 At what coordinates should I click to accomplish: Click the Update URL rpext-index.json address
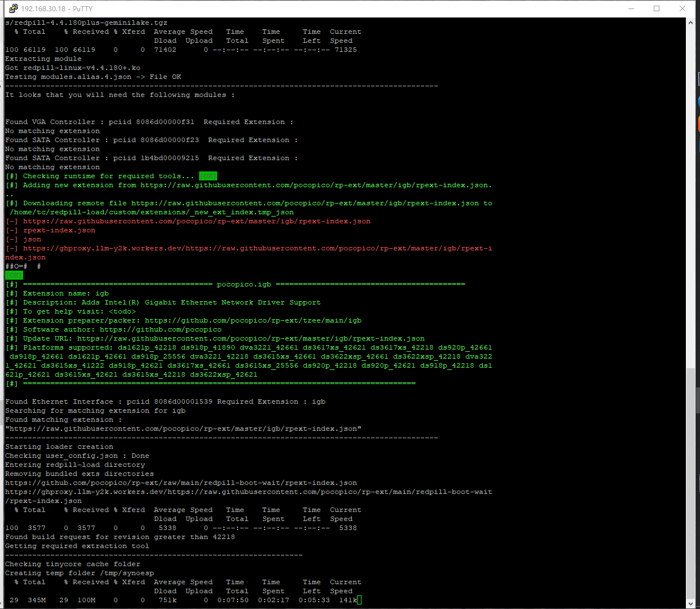250,338
